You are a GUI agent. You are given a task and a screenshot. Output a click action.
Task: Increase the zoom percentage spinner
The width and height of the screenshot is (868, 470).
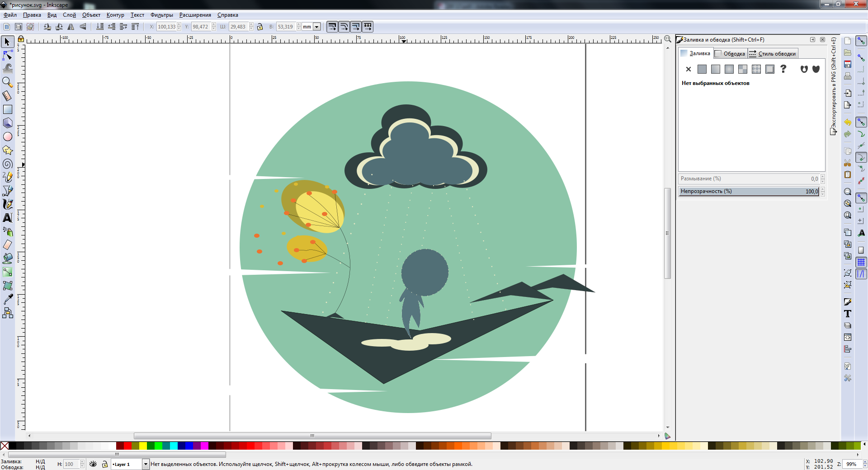click(865, 462)
